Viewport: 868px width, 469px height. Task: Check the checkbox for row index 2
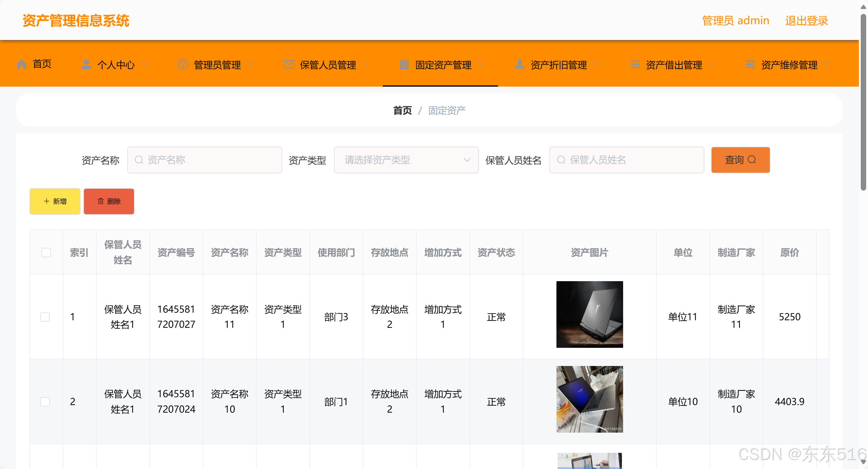coord(45,402)
